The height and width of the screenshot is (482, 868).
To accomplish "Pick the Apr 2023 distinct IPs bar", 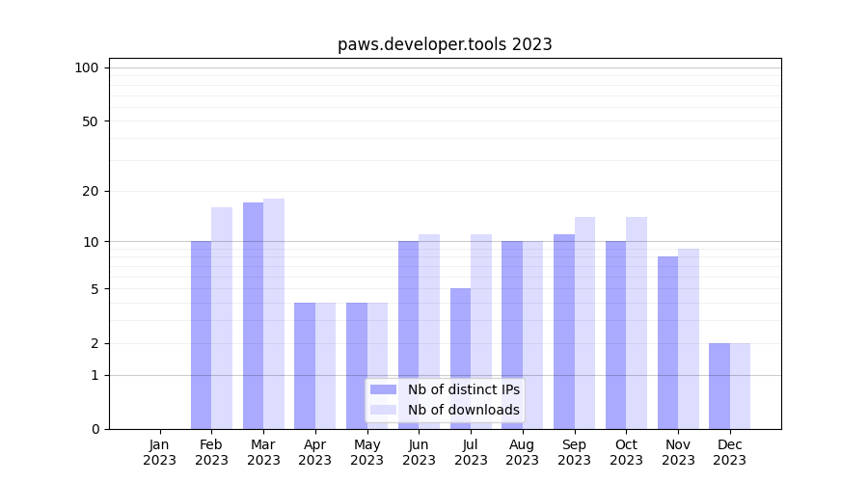I will click(x=305, y=366).
